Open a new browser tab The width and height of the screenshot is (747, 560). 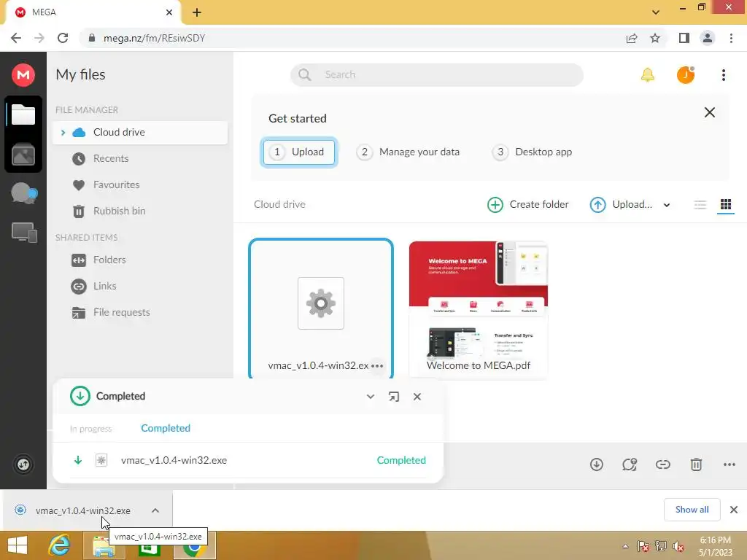coord(197,12)
